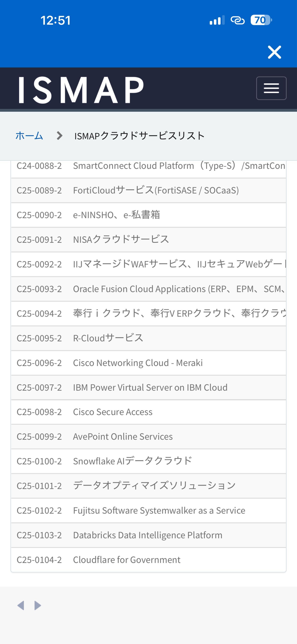The image size is (297, 644).
Task: Select the Snowflake AIデータクラウド row
Action: [x=132, y=461]
